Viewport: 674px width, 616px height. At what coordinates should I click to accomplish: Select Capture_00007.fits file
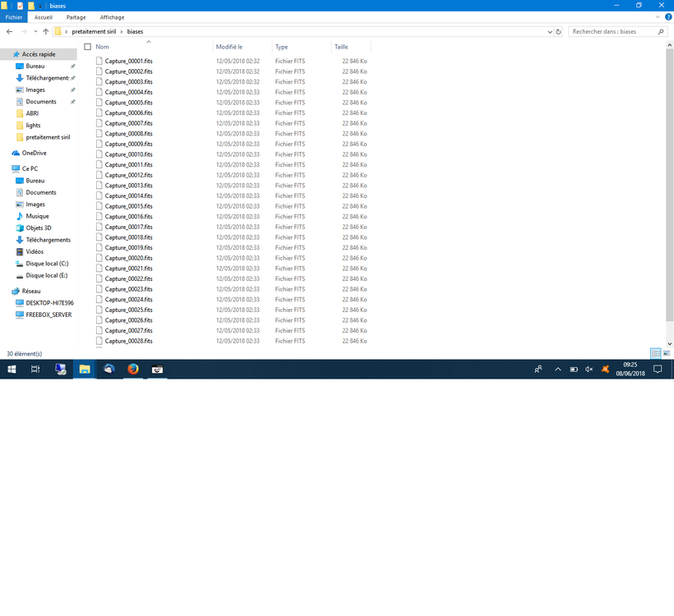click(x=128, y=123)
